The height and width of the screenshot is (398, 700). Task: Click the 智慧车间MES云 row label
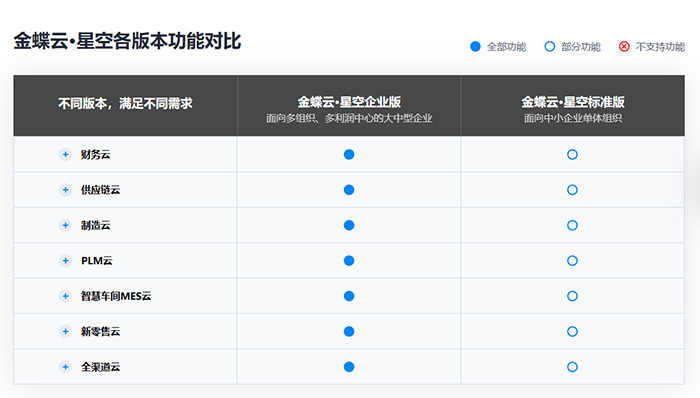click(116, 296)
